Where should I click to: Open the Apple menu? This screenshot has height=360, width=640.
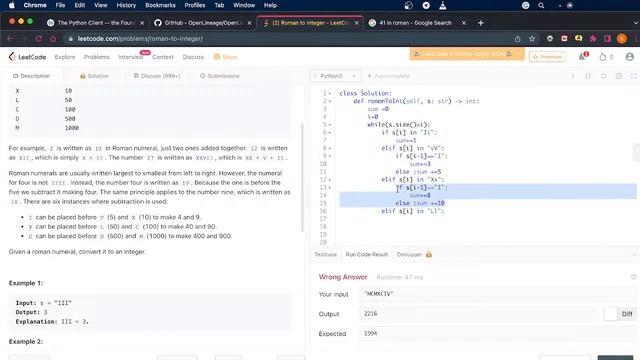point(11,5)
